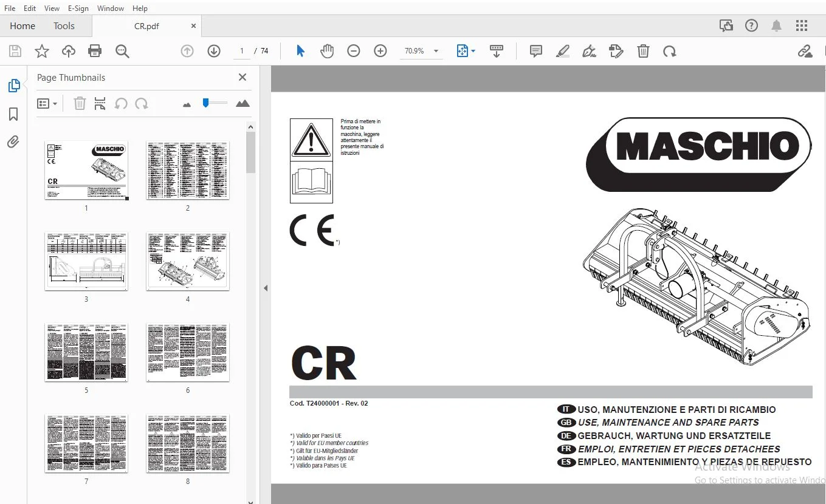Open the notifications bell icon
Screen dimensions: 826x504
tap(777, 26)
